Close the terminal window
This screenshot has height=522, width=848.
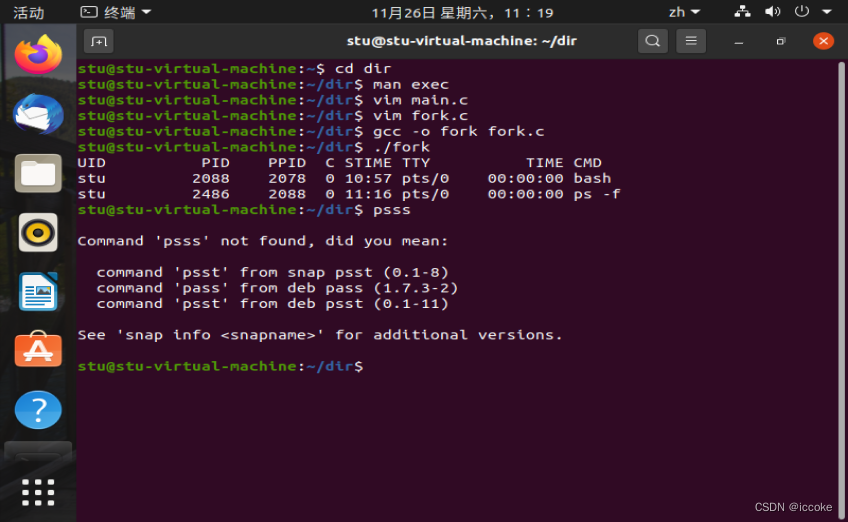coord(823,41)
